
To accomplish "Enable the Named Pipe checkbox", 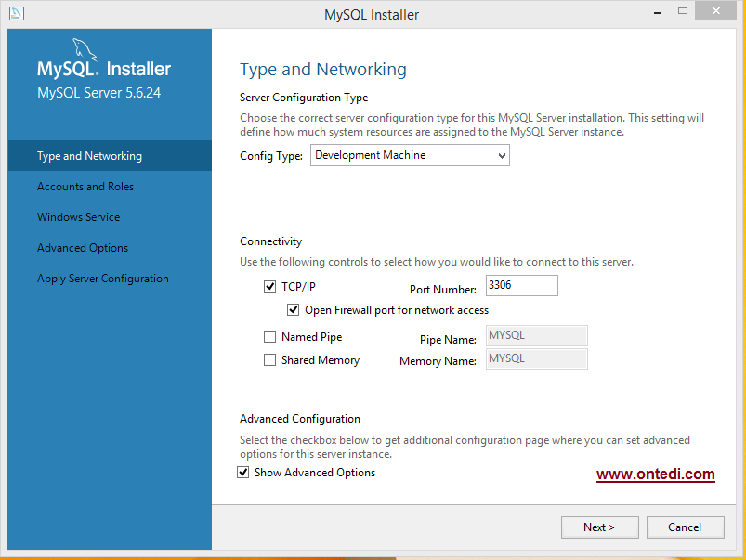I will tap(269, 337).
